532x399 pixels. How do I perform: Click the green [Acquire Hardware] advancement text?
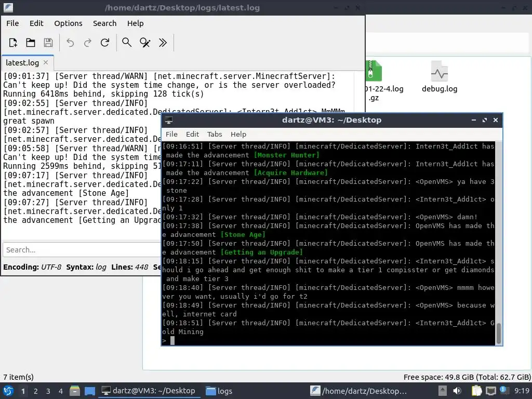tap(291, 172)
